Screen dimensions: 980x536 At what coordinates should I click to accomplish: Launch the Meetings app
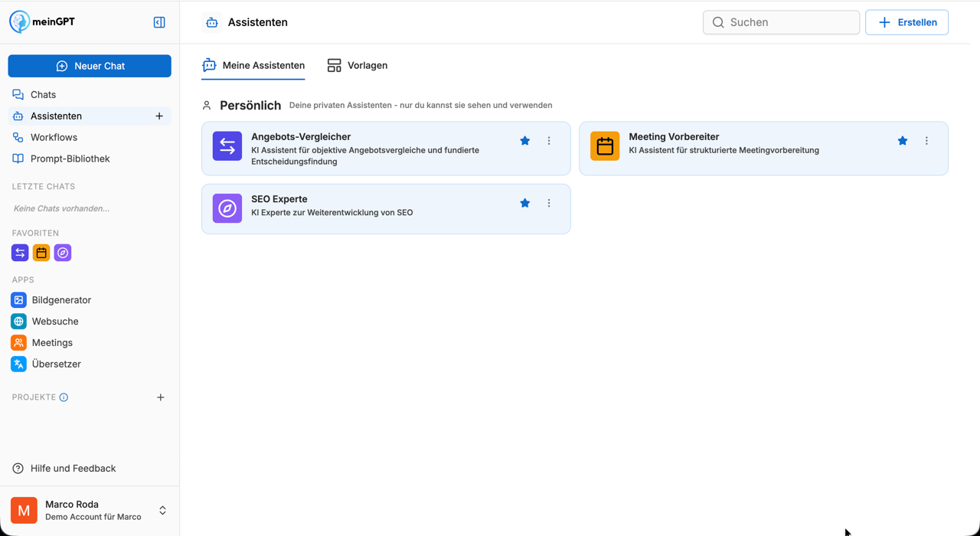click(x=90, y=343)
